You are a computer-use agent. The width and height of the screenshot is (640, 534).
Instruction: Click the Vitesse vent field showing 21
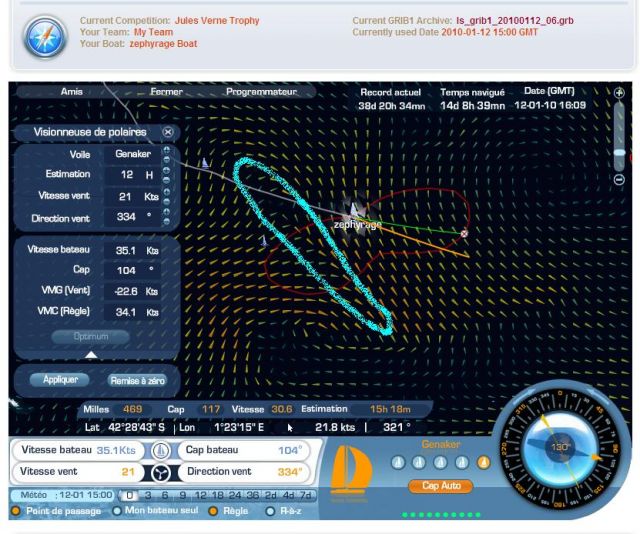pyautogui.click(x=133, y=196)
